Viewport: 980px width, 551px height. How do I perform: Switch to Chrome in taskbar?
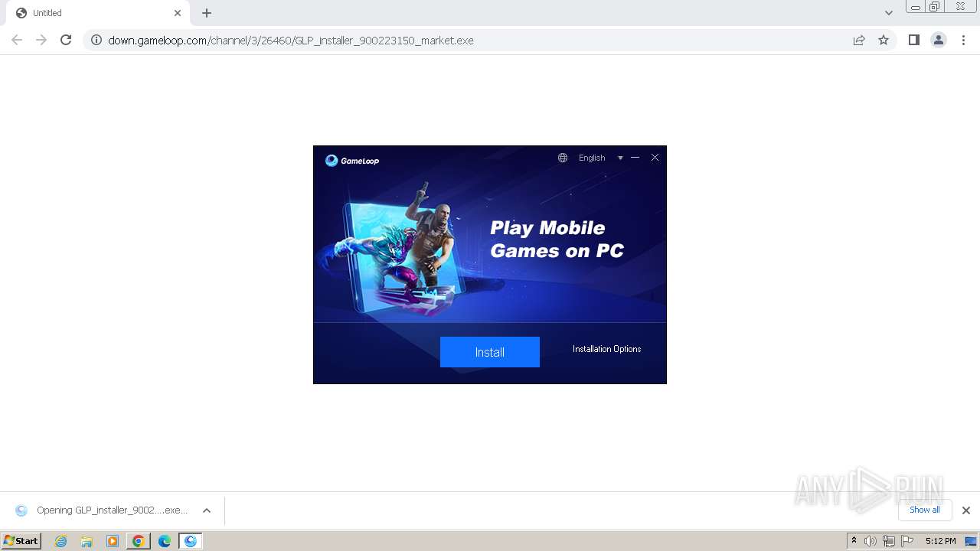pos(138,541)
